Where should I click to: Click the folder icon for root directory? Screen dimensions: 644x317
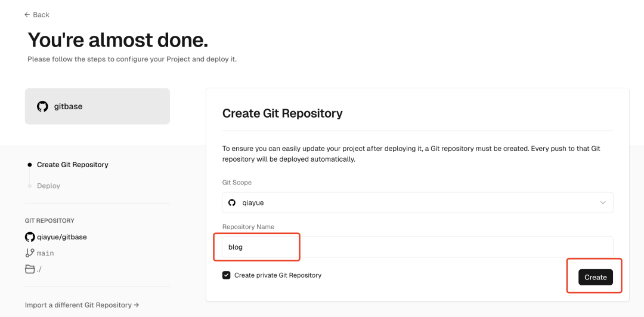pyautogui.click(x=30, y=269)
